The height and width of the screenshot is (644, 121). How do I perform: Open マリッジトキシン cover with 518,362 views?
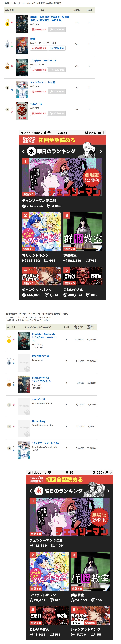(x=42, y=232)
